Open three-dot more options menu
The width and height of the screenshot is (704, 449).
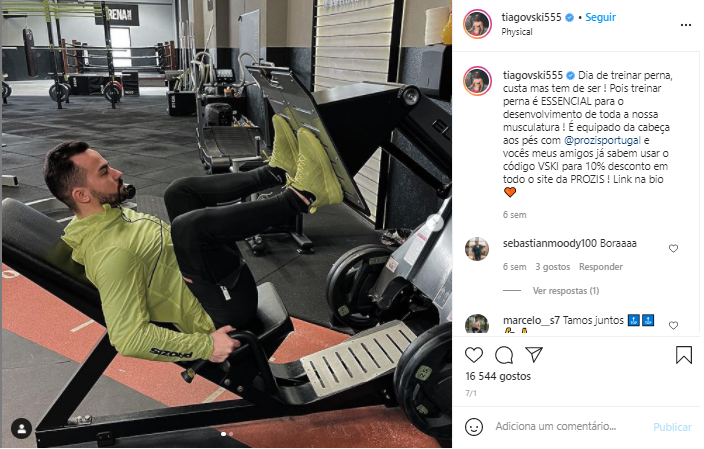pyautogui.click(x=686, y=25)
